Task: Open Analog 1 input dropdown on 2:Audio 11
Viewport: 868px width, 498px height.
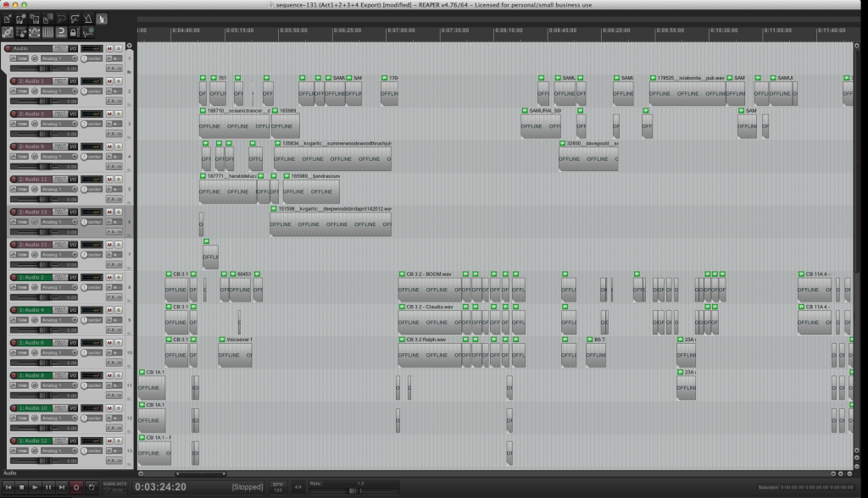Action: [59, 189]
